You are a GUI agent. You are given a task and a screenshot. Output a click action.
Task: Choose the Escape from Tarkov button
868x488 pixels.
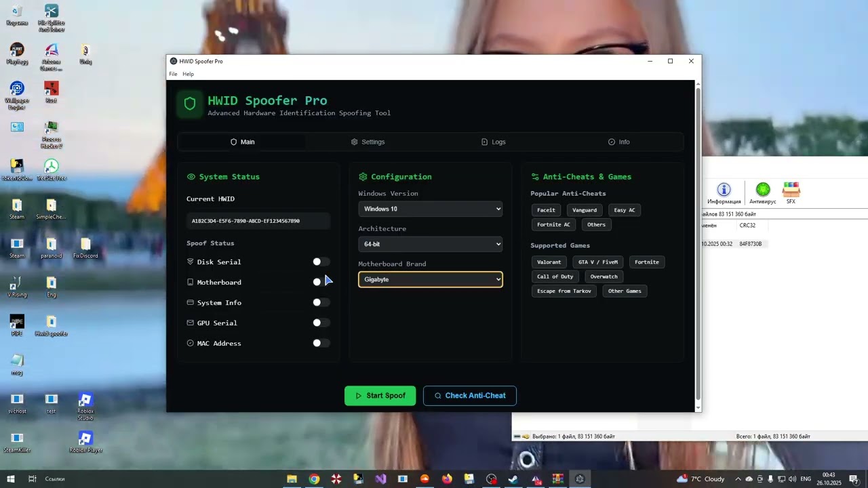point(564,291)
